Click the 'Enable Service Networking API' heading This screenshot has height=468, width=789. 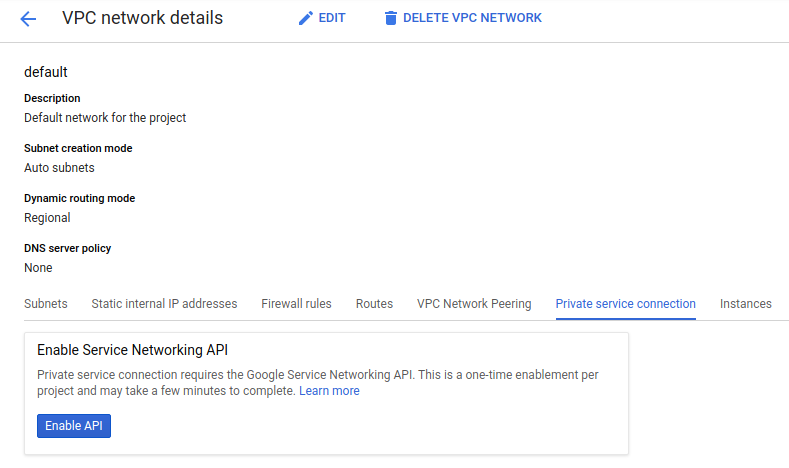click(x=132, y=351)
